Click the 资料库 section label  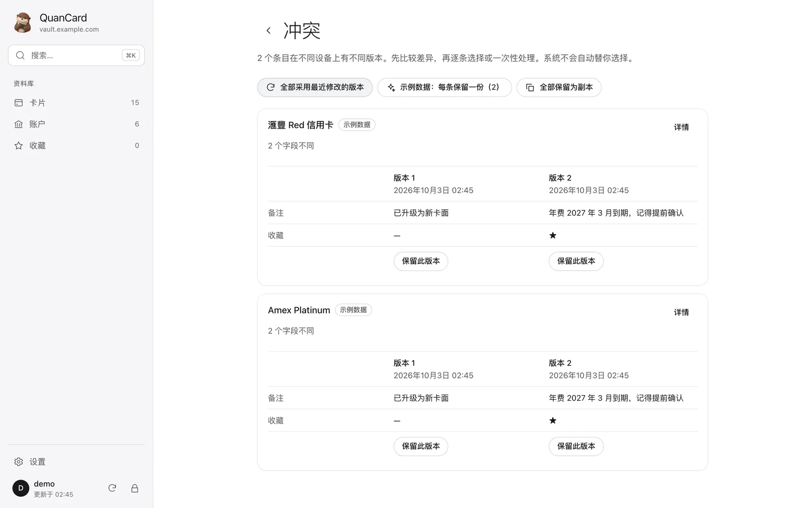pos(24,83)
